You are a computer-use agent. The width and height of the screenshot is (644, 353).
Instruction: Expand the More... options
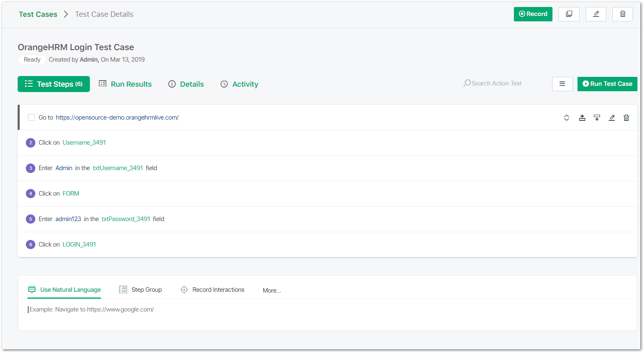(x=272, y=291)
